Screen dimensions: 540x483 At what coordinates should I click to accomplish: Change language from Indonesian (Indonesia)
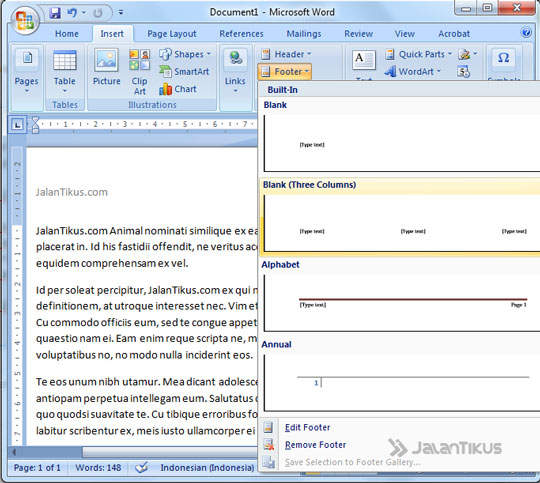click(207, 467)
